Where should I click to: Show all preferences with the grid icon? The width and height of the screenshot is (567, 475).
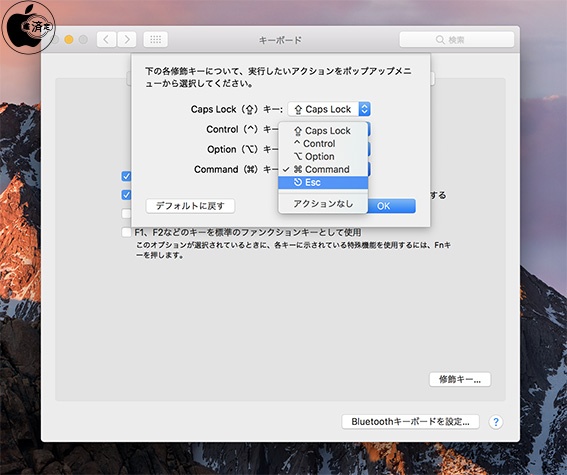click(x=155, y=39)
